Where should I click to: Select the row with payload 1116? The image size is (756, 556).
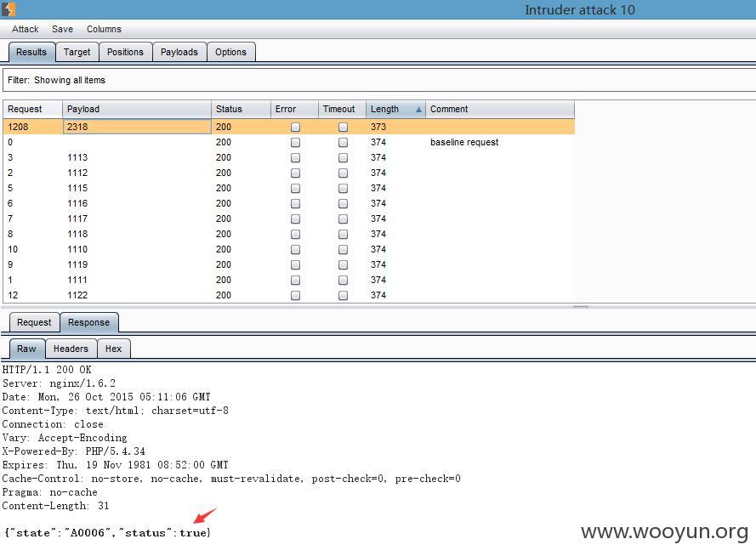(x=289, y=203)
